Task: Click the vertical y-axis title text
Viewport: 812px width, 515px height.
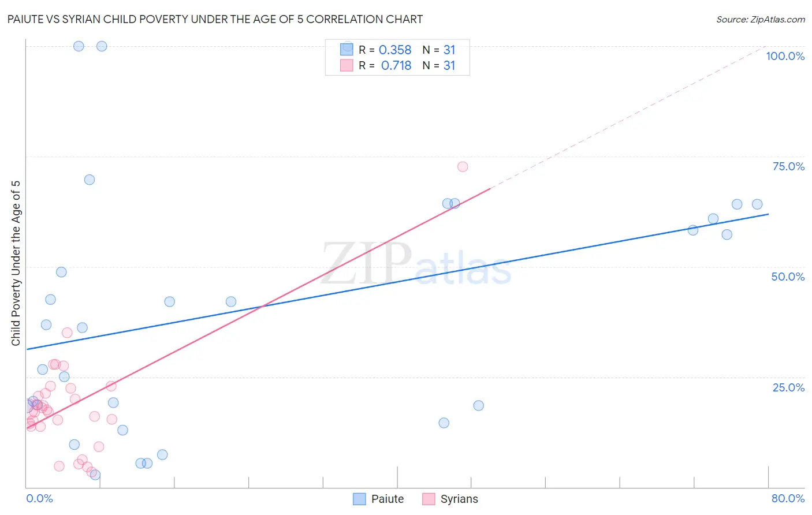Action: pos(16,263)
